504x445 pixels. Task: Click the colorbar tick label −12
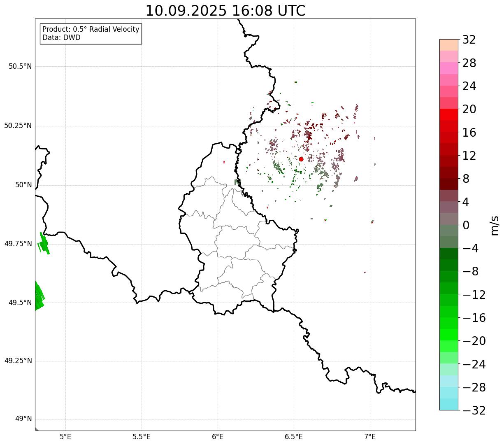click(x=474, y=295)
